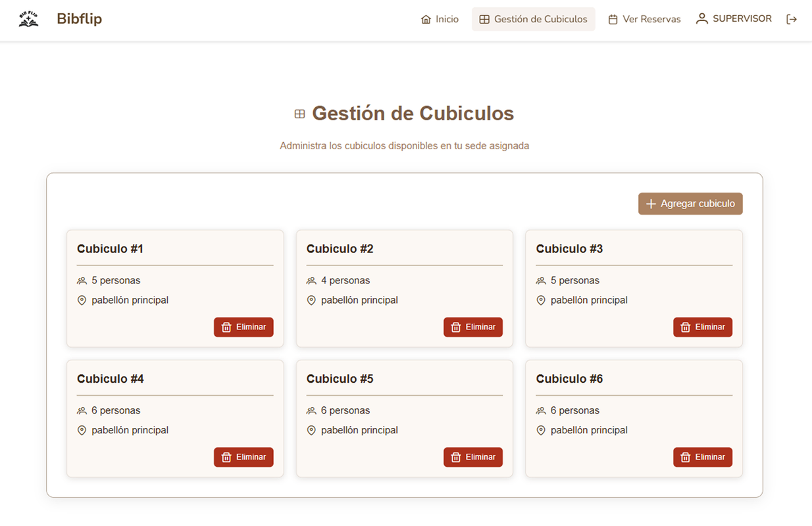Screen dimensions: 812x526
Task: Click the people icon in Cubiculo #6
Action: coord(541,411)
